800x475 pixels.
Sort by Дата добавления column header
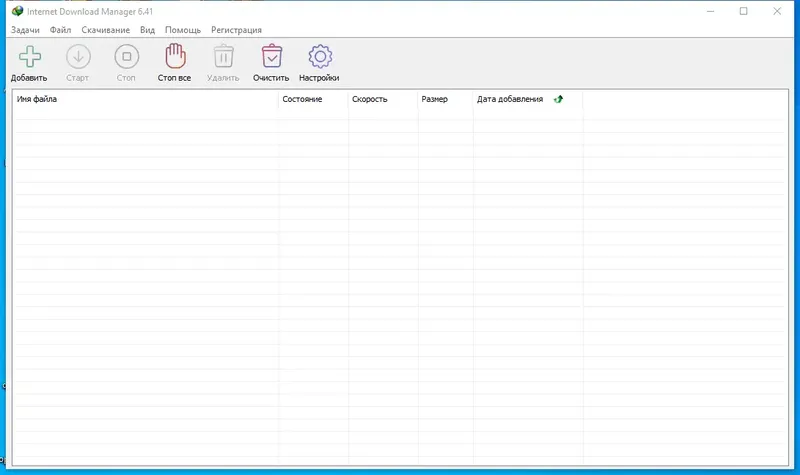(x=528, y=99)
